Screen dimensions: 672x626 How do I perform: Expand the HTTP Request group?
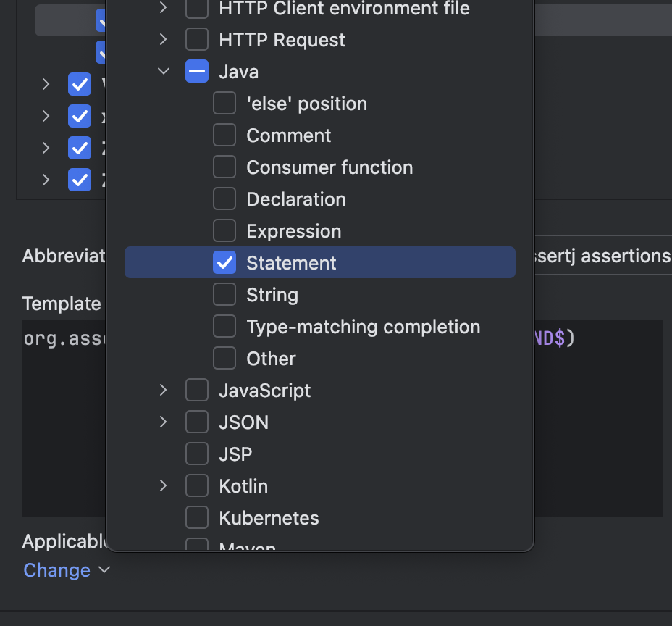pos(164,40)
